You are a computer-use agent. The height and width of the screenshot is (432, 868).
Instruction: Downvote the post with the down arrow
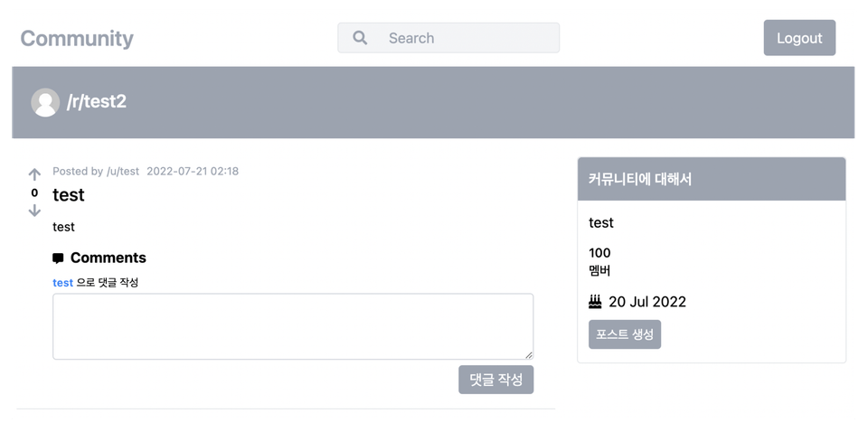pos(34,211)
